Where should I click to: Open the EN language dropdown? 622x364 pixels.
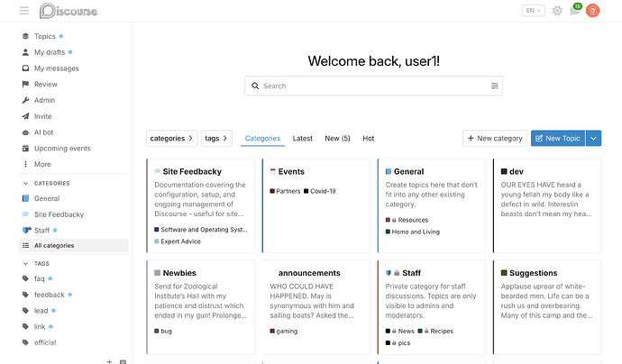point(533,11)
